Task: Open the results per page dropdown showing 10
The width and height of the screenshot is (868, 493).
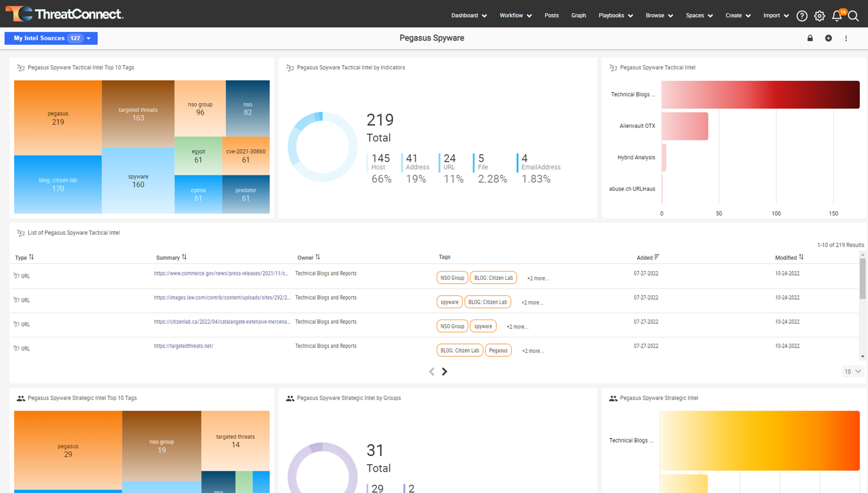Action: pos(852,372)
